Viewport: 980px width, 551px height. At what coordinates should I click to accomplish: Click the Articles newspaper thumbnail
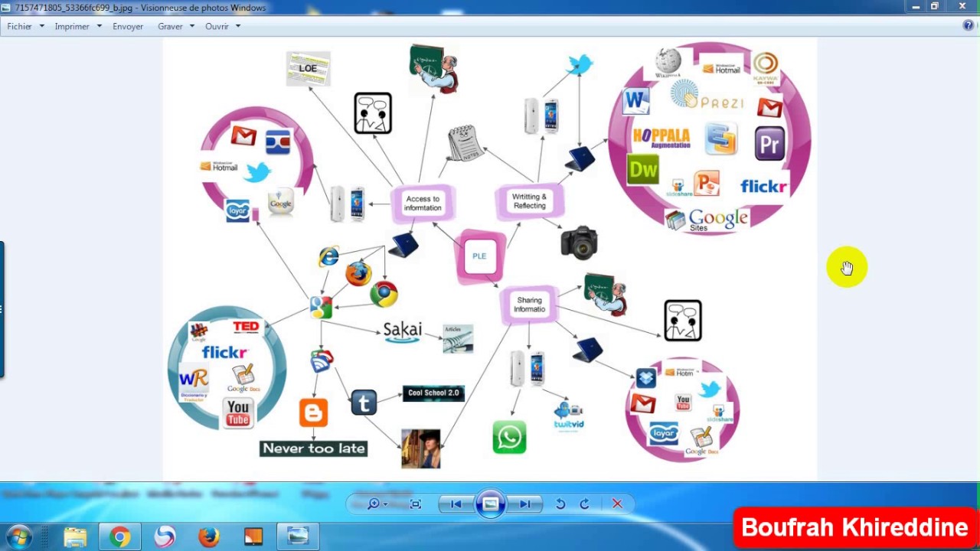(458, 339)
